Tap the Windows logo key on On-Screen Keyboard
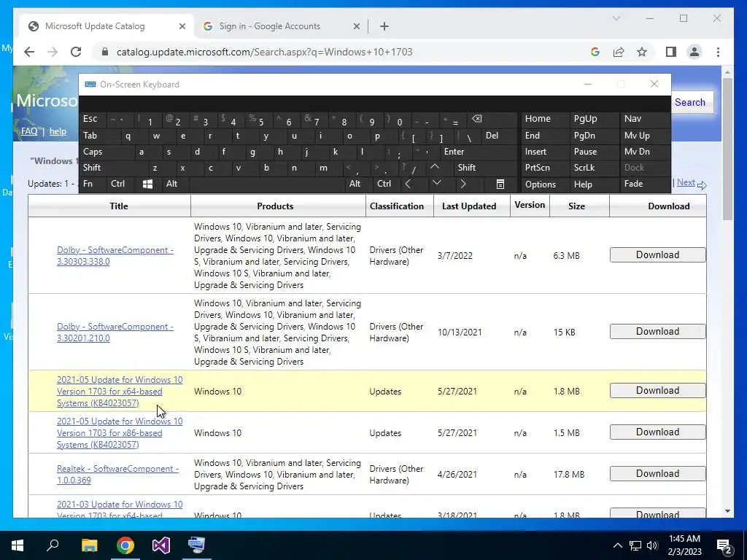Viewport: 747px width, 560px height. point(147,184)
